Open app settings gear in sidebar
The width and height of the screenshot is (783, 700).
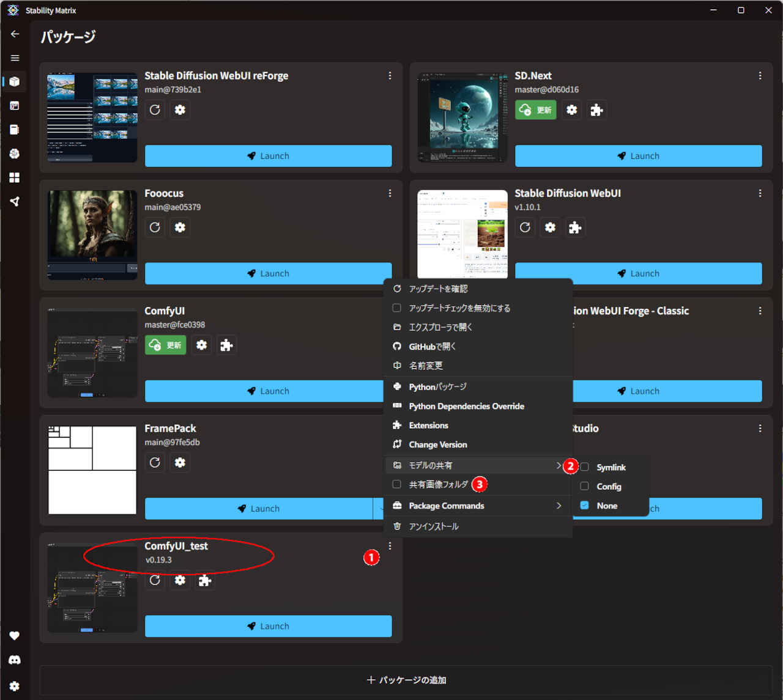tap(15, 686)
